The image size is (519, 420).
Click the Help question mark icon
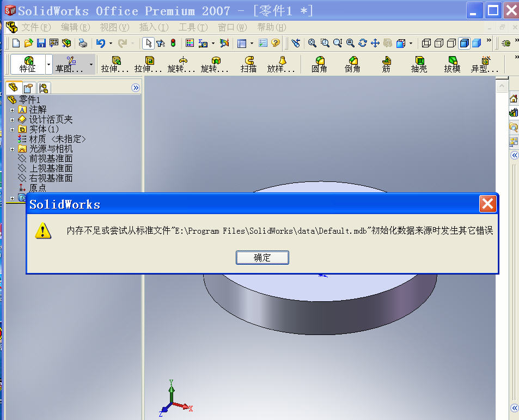(276, 43)
